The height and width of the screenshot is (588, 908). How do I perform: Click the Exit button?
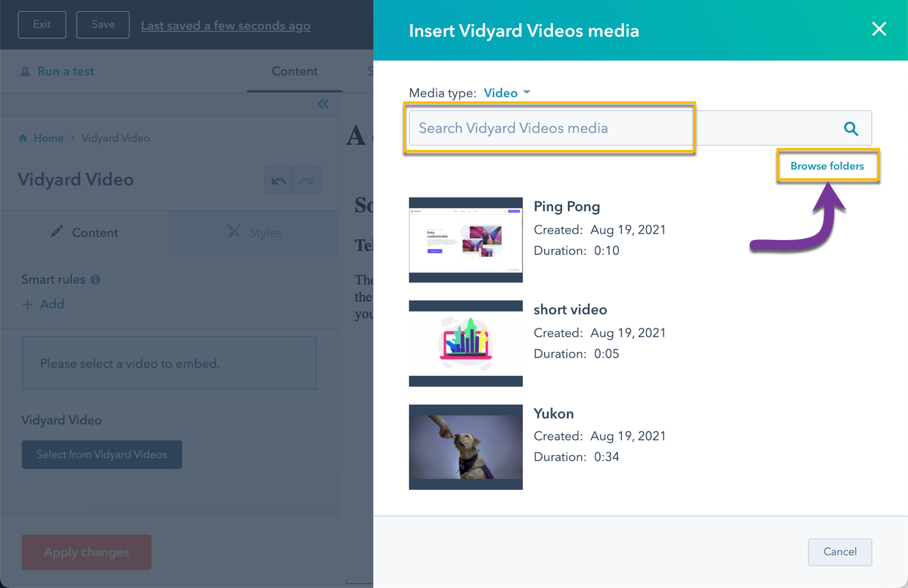42,24
